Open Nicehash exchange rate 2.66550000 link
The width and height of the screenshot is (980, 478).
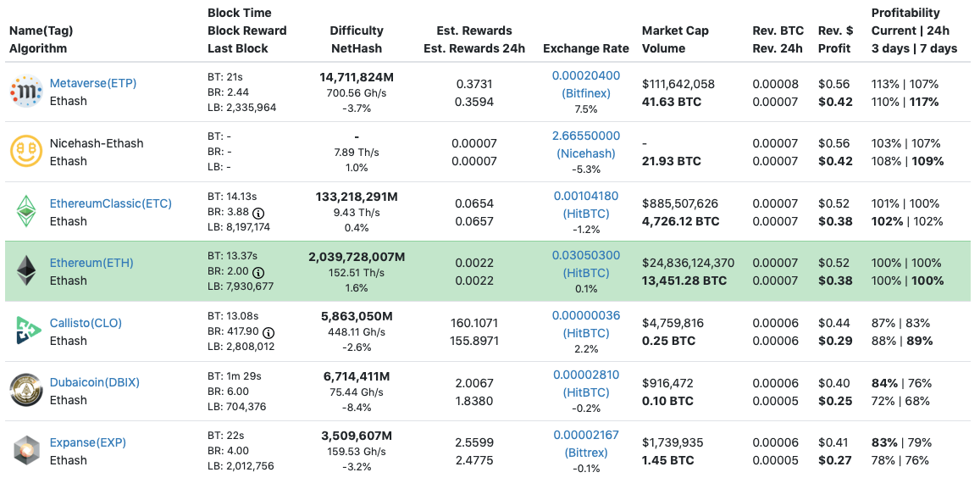586,136
